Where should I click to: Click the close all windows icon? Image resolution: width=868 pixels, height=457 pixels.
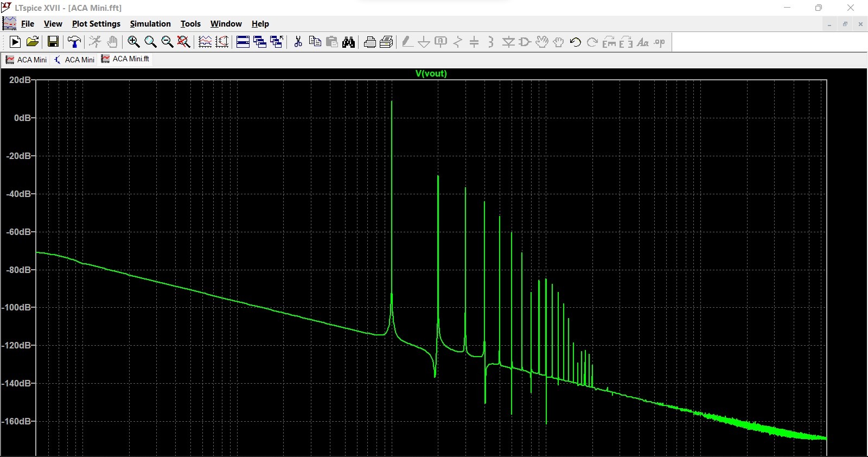(x=277, y=42)
